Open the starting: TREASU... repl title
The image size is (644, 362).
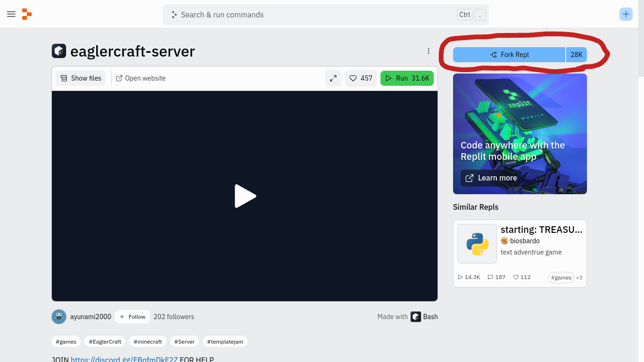pos(542,230)
